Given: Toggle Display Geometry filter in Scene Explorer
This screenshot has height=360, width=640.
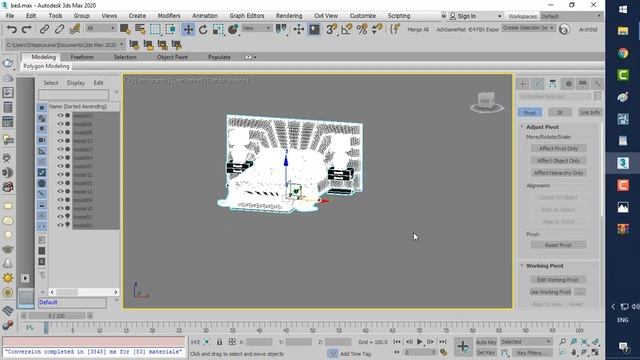Looking at the screenshot, I should (42, 108).
